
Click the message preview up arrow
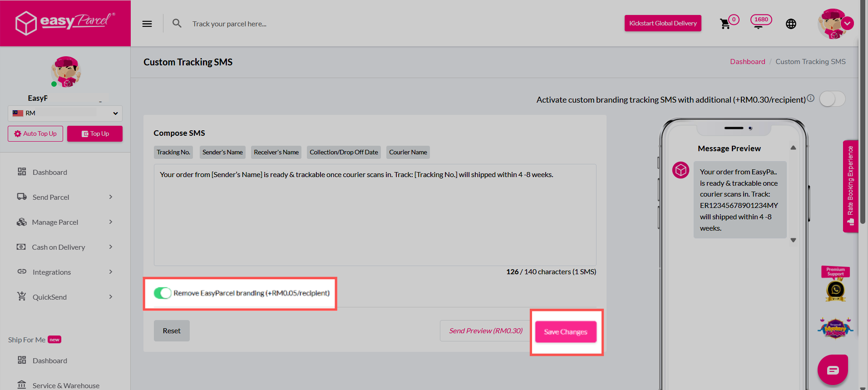point(793,148)
